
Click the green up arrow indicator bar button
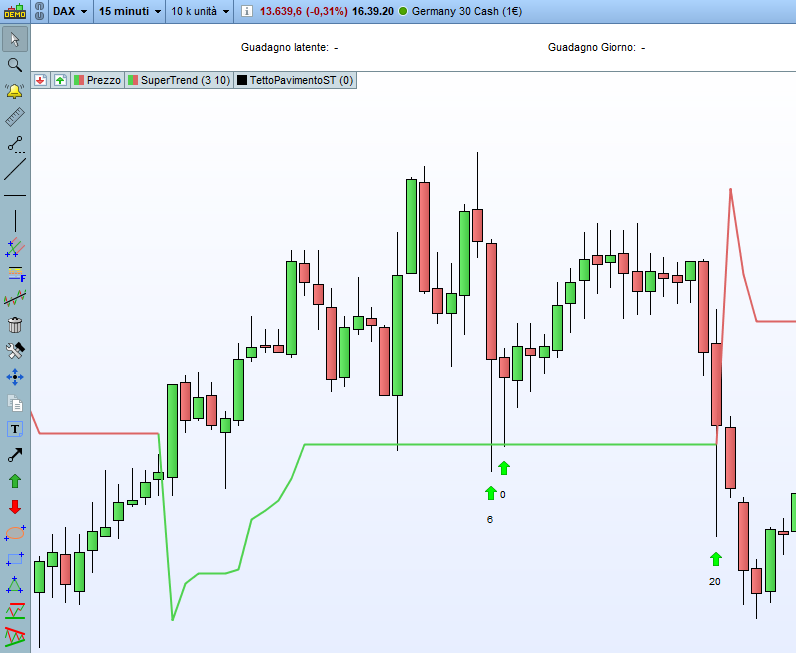[x=60, y=80]
